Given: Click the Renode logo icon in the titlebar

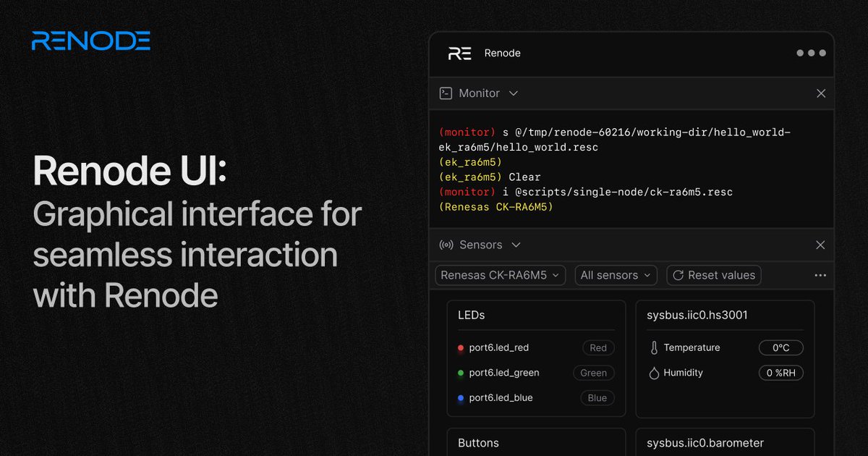Looking at the screenshot, I should 459,53.
